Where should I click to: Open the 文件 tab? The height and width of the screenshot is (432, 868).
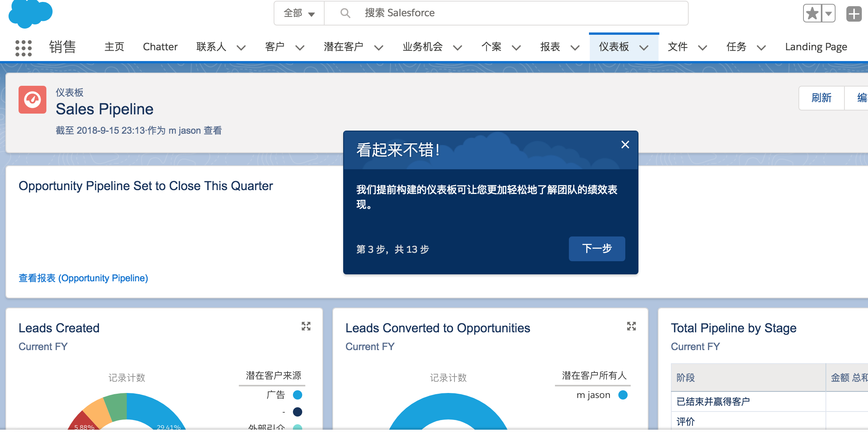coord(678,47)
